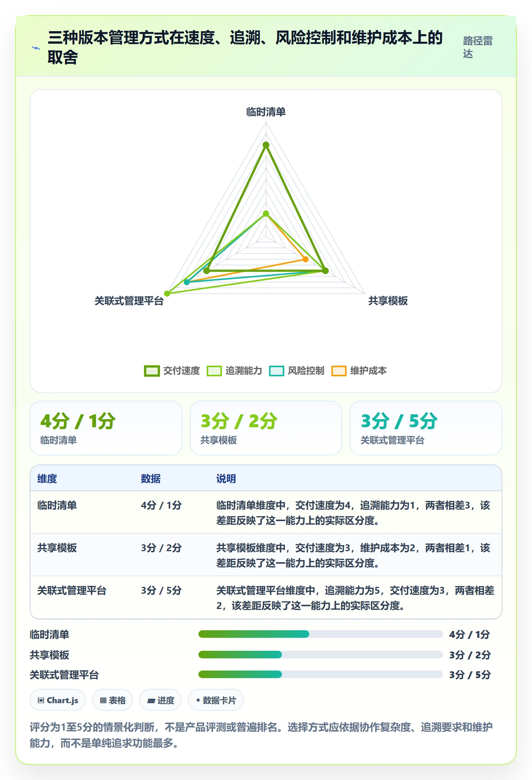Image resolution: width=532 pixels, height=780 pixels.
Task: Click the 3分 / 5分 value in the table
Action: (x=161, y=591)
